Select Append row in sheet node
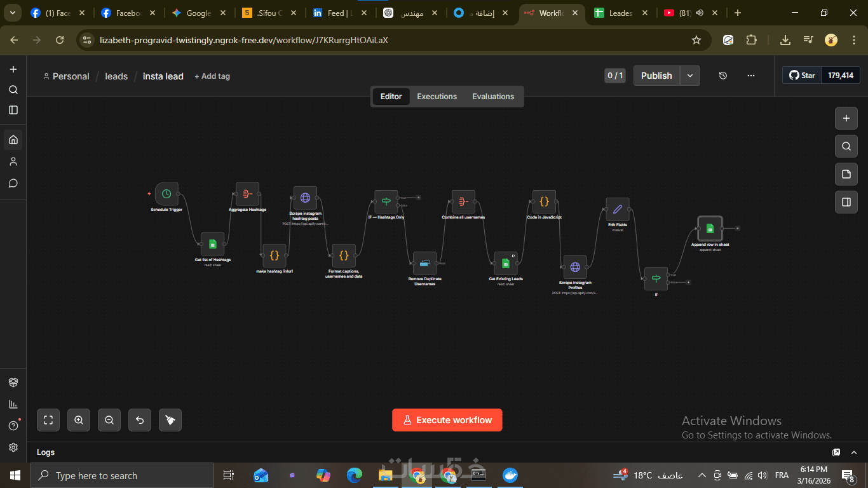This screenshot has height=488, width=868. pos(710,229)
